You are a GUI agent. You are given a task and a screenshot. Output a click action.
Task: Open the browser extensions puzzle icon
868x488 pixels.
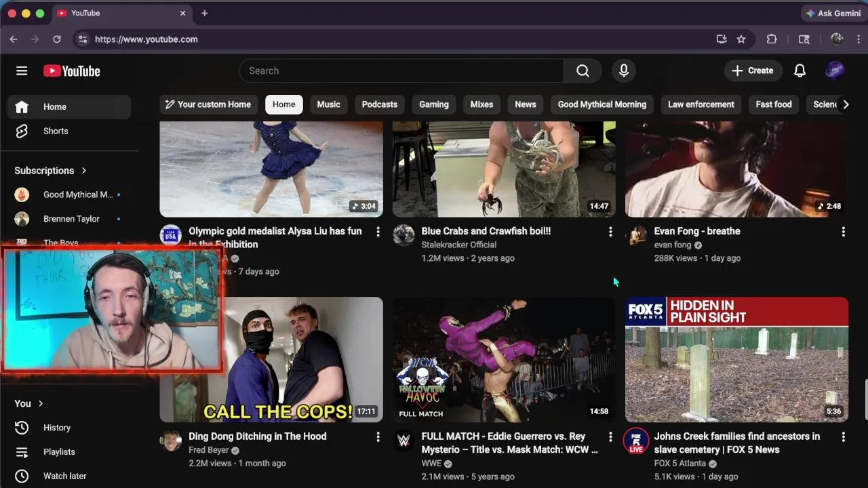772,39
